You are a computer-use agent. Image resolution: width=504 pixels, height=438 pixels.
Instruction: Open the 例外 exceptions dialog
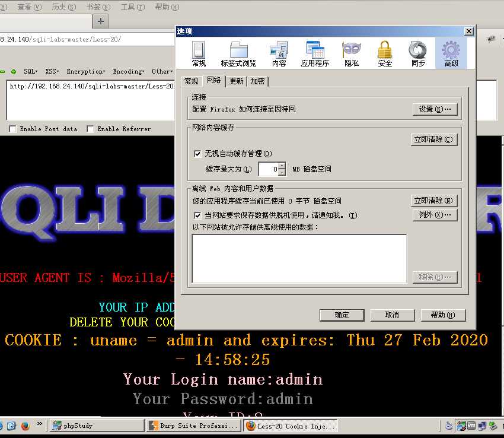click(435, 215)
